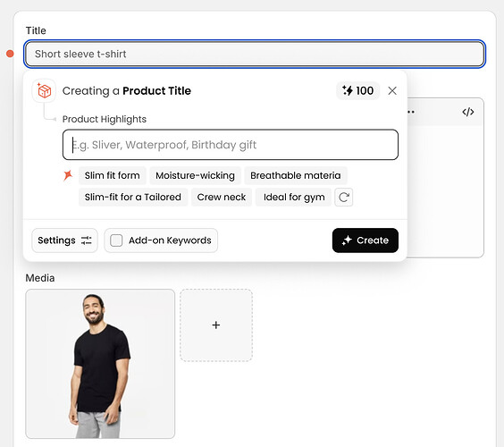The width and height of the screenshot is (504, 447).
Task: Click the Create button
Action: [x=365, y=240]
